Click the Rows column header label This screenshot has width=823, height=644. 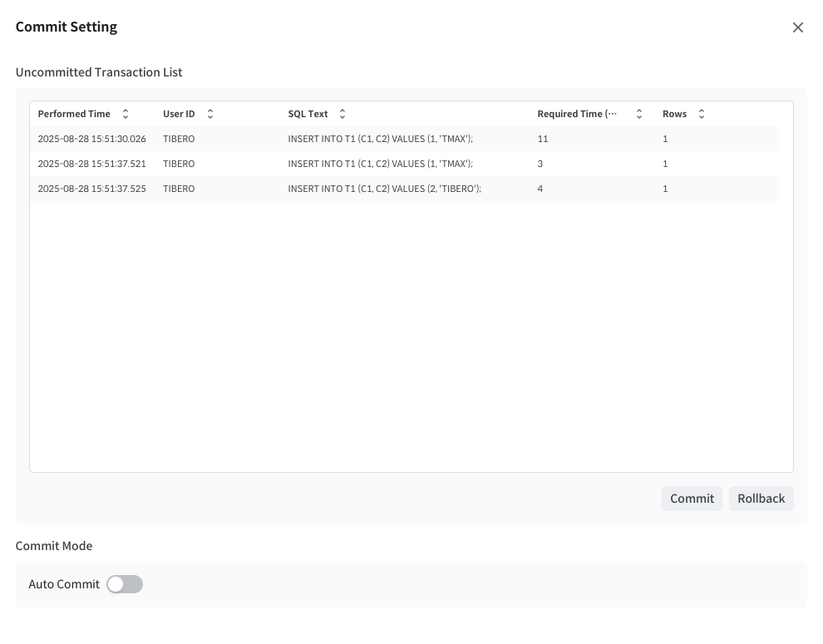(674, 114)
